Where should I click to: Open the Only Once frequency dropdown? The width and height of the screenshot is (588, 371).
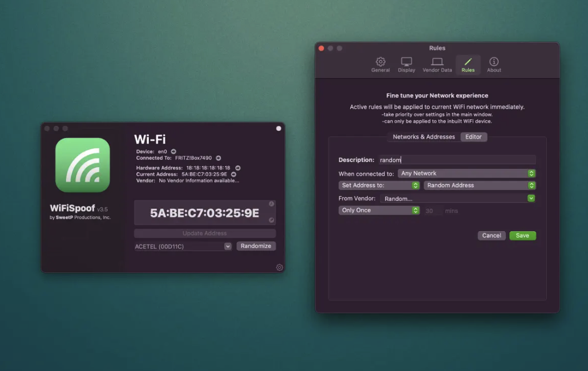click(379, 210)
